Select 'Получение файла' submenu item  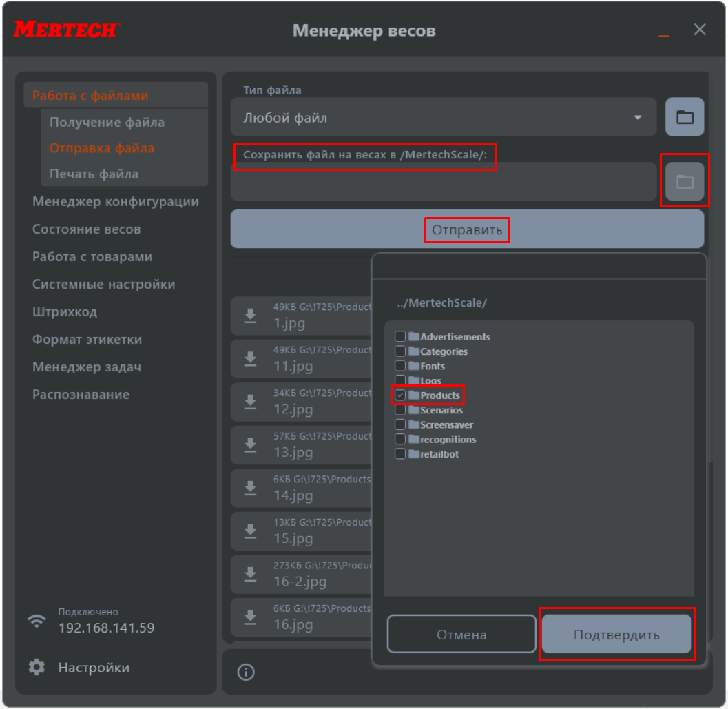[x=107, y=123]
